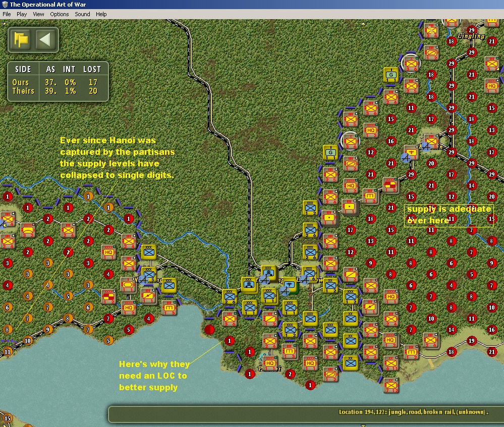
Task: Click the yellow scroll triangle at map top
Action: [363, 24]
